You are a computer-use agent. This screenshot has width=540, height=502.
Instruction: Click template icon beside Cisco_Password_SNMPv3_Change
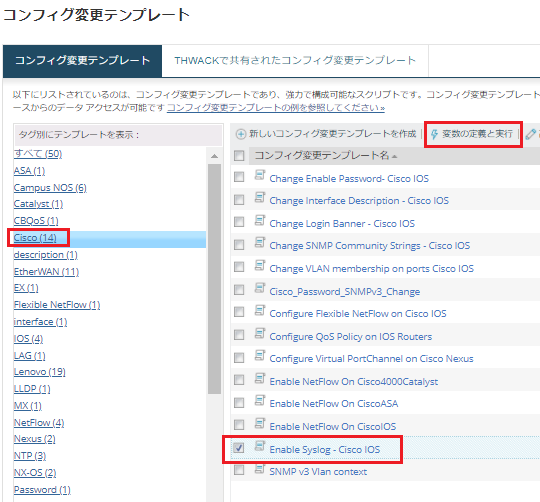click(x=260, y=288)
